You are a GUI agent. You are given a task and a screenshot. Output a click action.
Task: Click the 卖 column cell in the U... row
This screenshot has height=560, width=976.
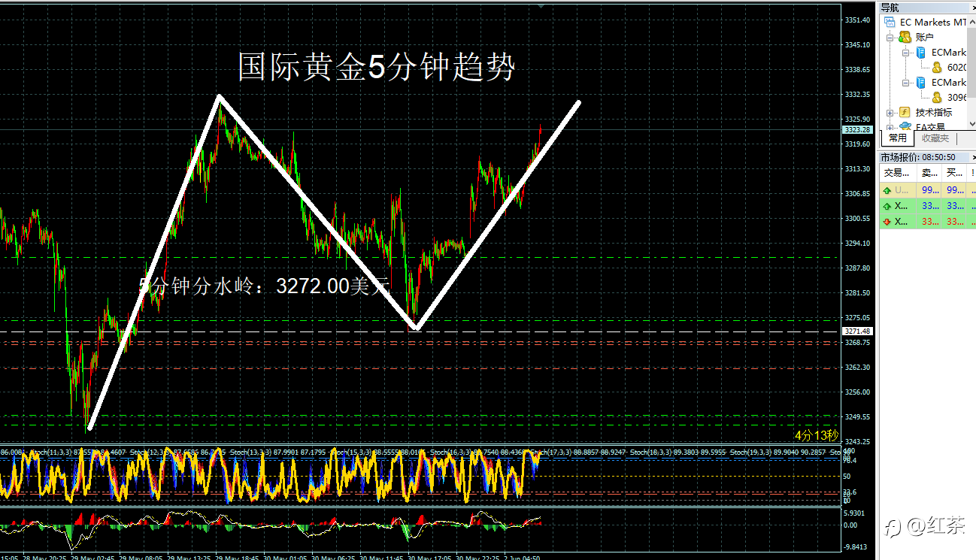[x=930, y=191]
